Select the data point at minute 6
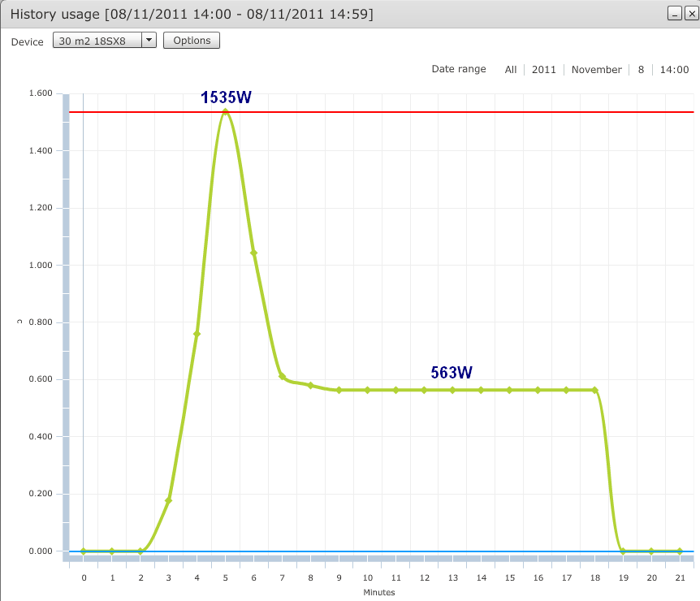Screen dimensions: 700x601 (x=253, y=253)
